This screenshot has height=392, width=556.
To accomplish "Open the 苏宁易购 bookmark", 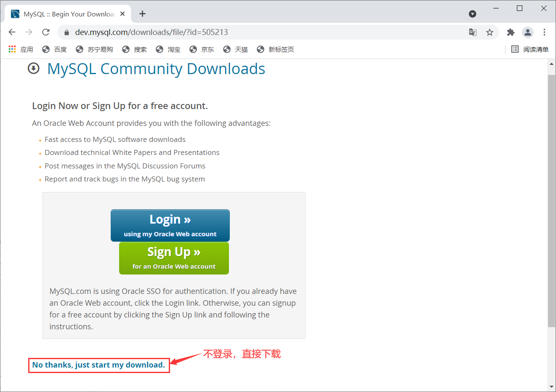I will click(x=94, y=49).
